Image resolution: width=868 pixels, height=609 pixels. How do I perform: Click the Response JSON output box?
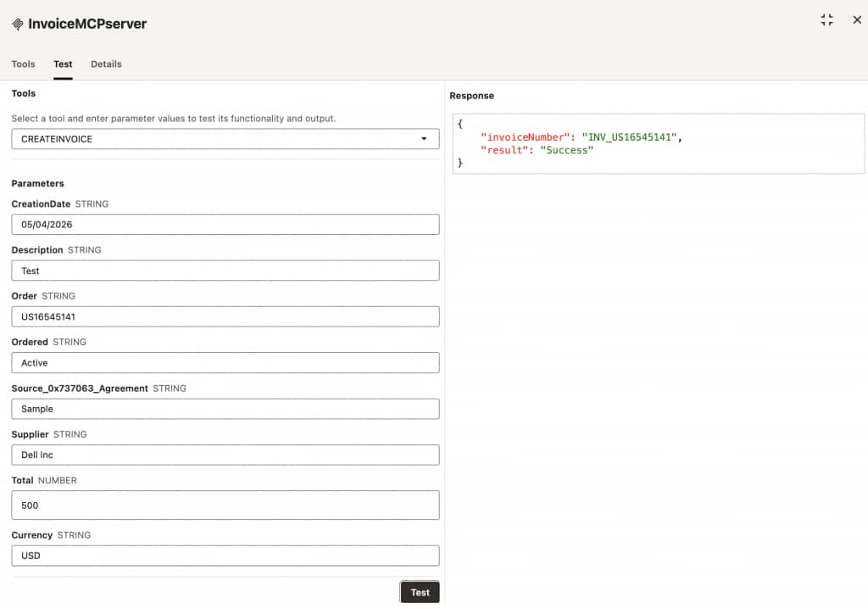[x=658, y=143]
